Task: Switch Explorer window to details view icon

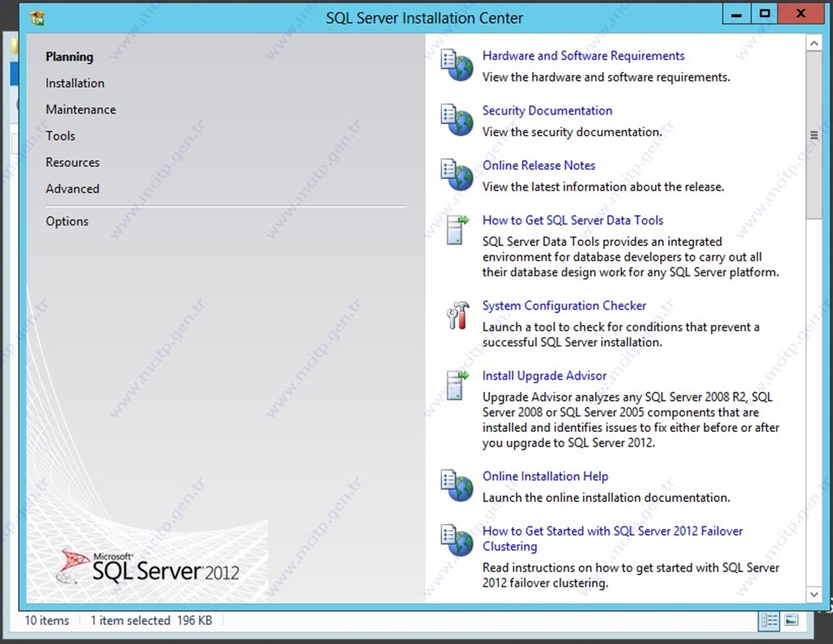Action: point(769,620)
